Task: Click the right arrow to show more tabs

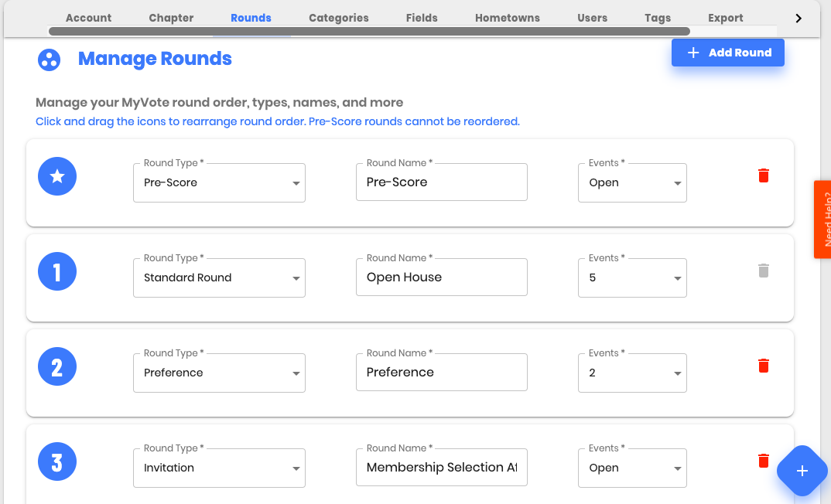Action: click(x=799, y=19)
